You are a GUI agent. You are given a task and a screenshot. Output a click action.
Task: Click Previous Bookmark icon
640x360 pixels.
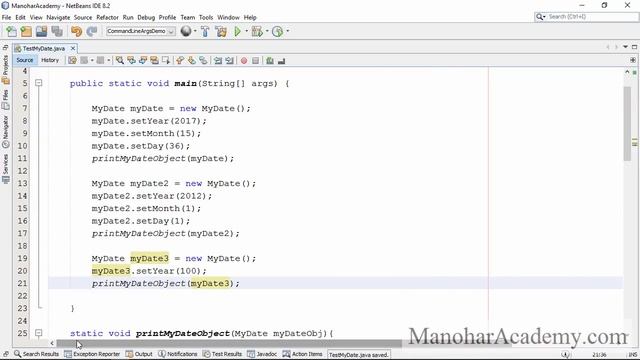pyautogui.click(x=180, y=60)
